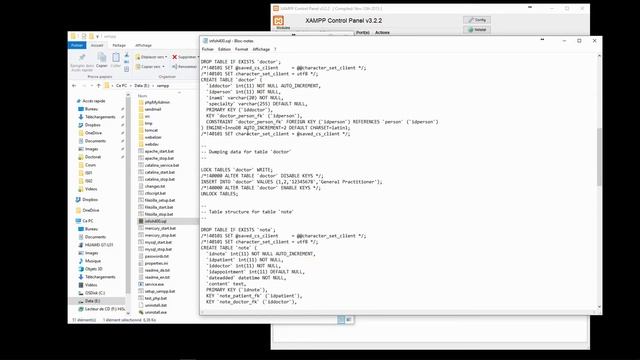The width and height of the screenshot is (640, 360).
Task: Open the Affichage menu in Notepad
Action: click(x=261, y=49)
